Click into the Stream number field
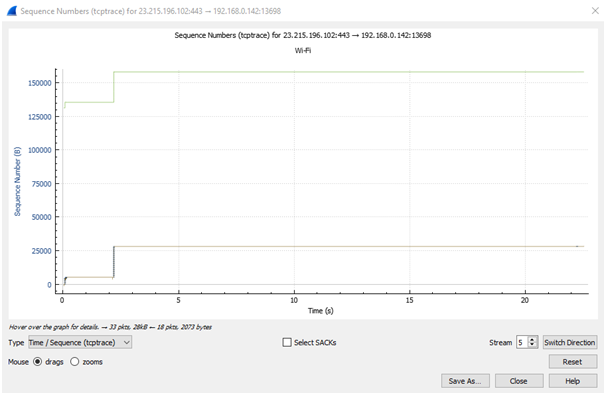This screenshot has height=395, width=611. [522, 342]
